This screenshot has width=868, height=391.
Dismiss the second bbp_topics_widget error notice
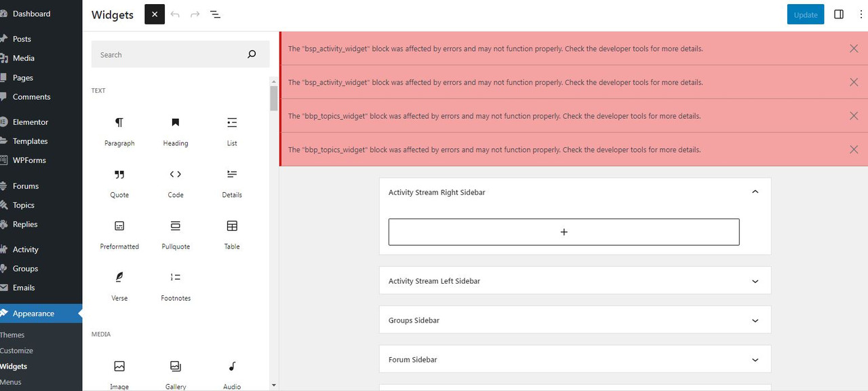pyautogui.click(x=854, y=149)
